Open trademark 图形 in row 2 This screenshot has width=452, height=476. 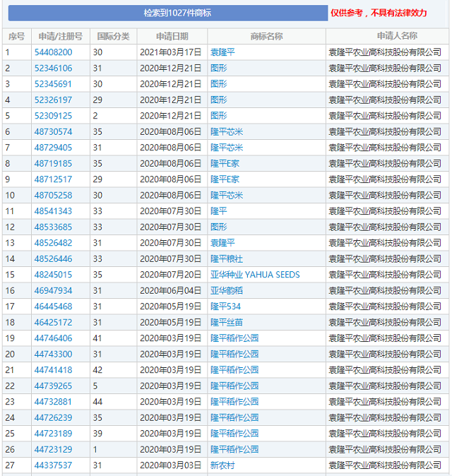[218, 69]
